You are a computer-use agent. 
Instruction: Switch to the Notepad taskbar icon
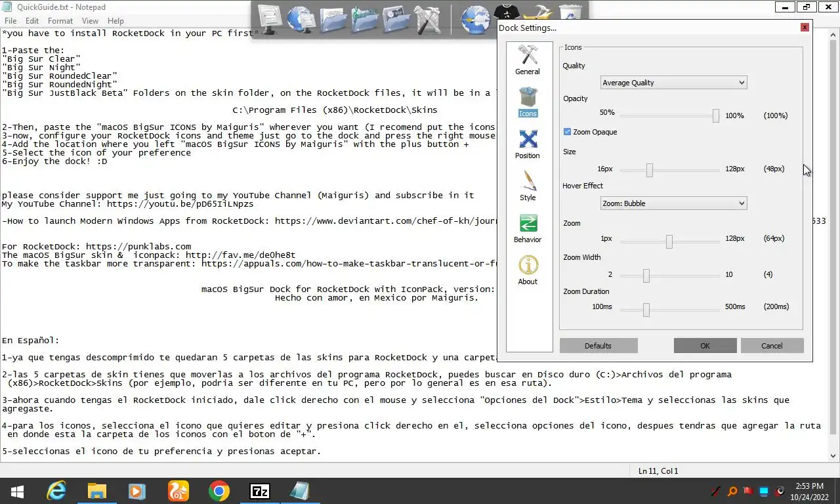click(x=301, y=491)
